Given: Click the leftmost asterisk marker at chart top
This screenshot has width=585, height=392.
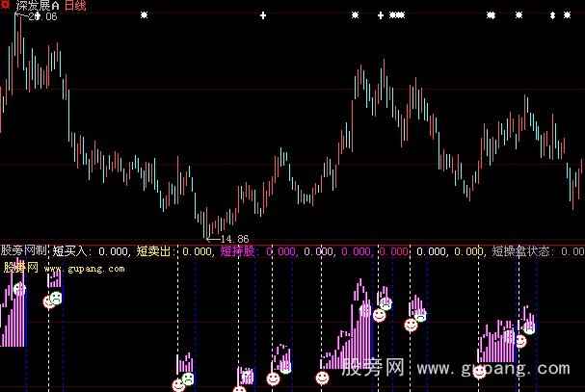Looking at the screenshot, I should [x=145, y=16].
